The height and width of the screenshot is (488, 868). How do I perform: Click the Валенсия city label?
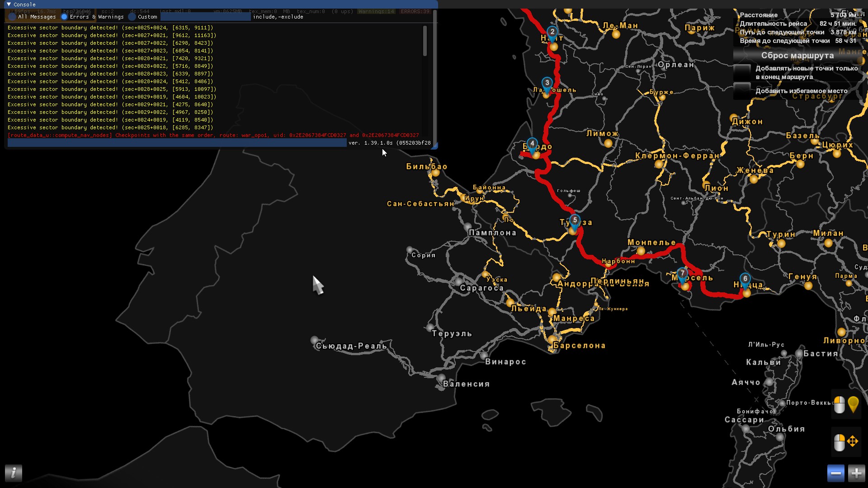(466, 384)
